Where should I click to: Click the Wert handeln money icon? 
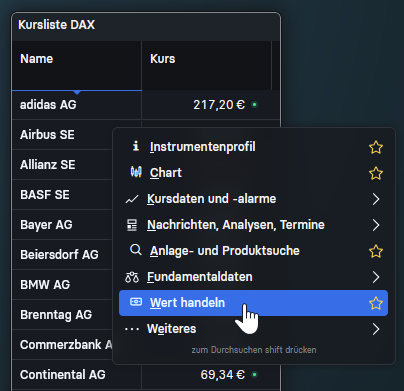(136, 302)
